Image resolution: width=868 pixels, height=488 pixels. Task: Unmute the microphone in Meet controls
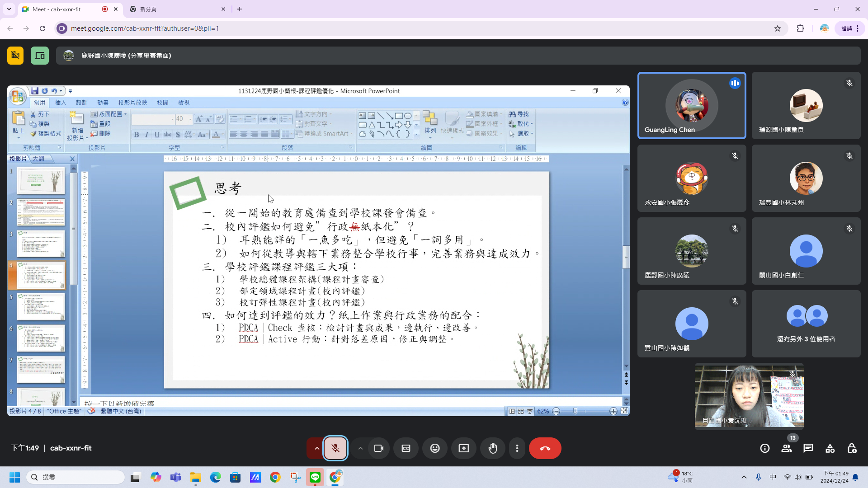pos(335,448)
